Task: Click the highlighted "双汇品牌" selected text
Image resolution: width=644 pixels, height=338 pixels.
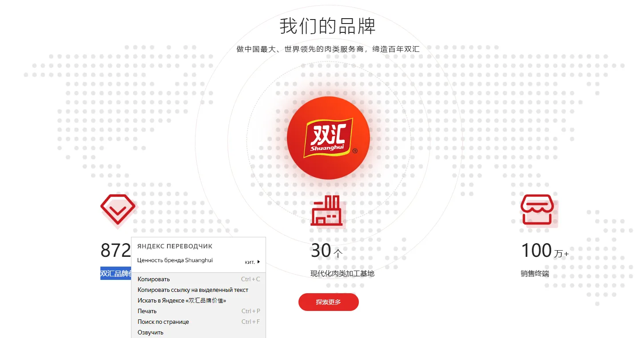Action: tap(115, 274)
